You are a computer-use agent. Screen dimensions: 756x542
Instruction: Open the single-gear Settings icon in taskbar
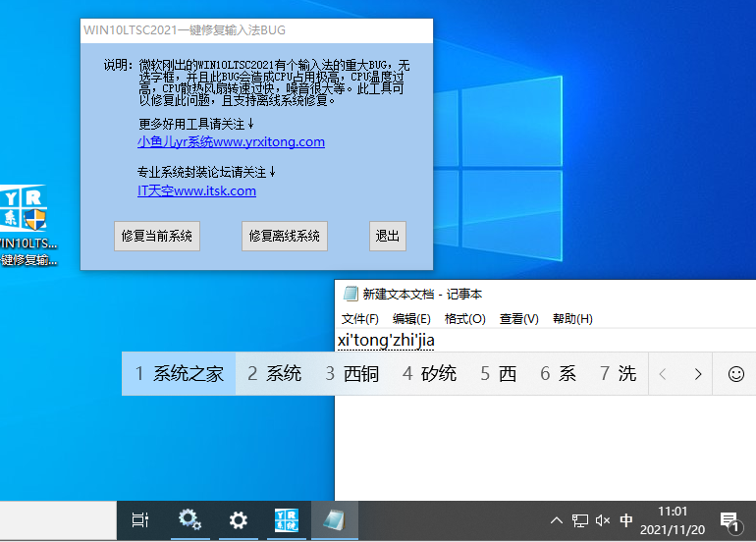238,521
